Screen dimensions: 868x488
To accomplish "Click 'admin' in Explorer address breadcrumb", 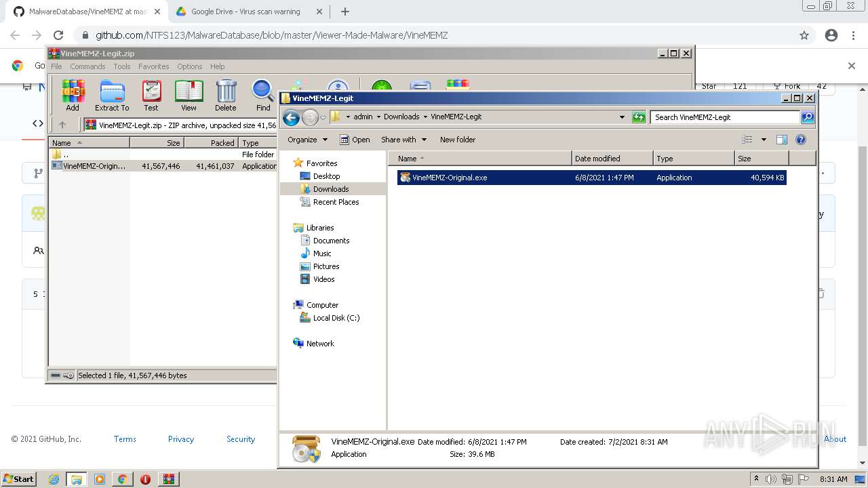I will click(x=363, y=117).
